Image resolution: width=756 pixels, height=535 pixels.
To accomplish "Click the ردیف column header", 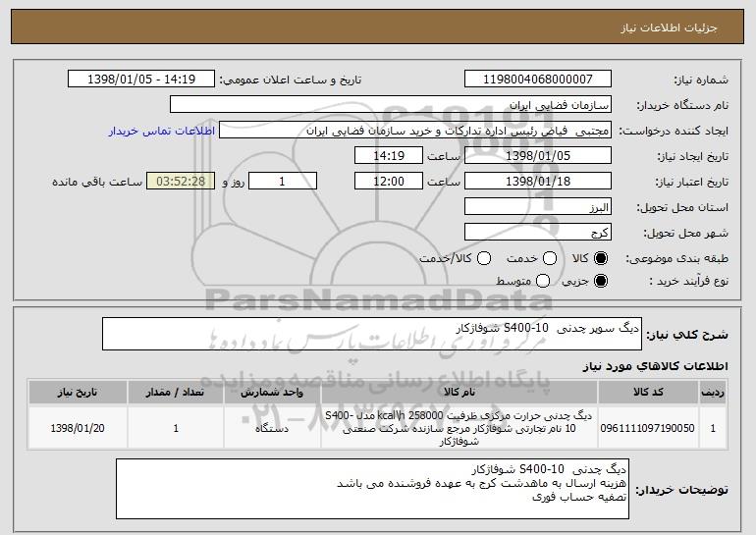I will tap(713, 393).
